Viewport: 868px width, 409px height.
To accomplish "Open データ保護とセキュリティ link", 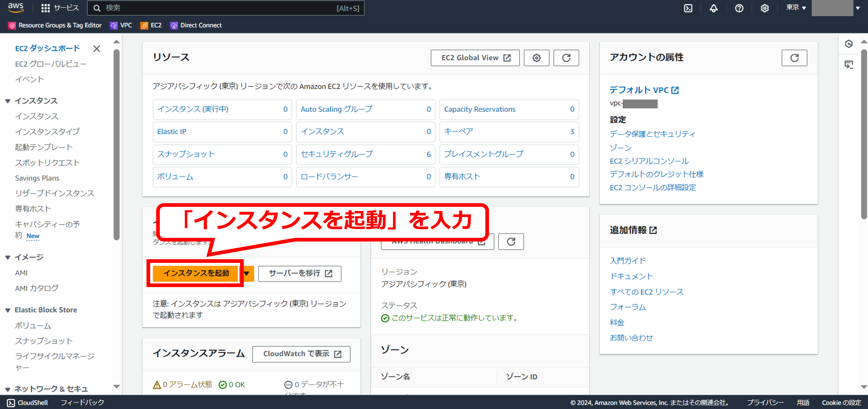I will tap(652, 134).
